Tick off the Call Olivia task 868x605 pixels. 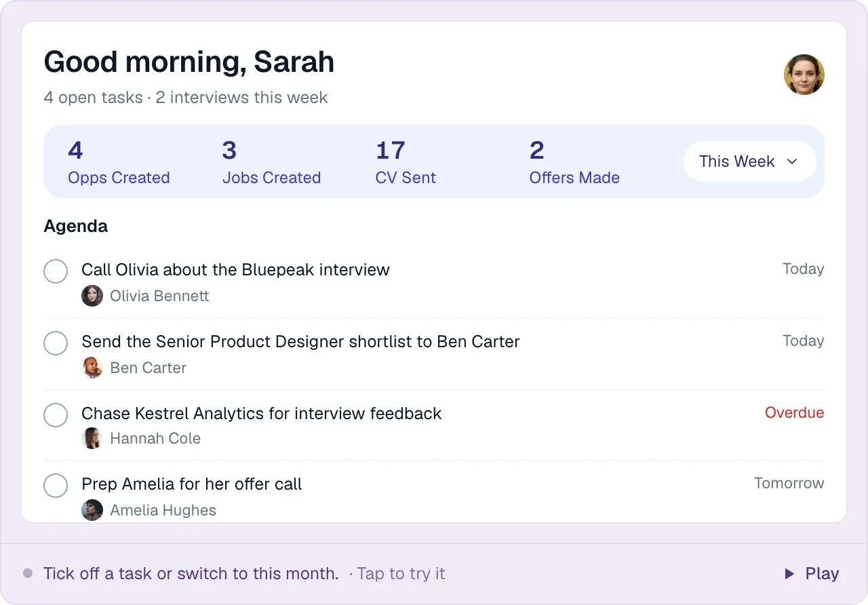[56, 271]
